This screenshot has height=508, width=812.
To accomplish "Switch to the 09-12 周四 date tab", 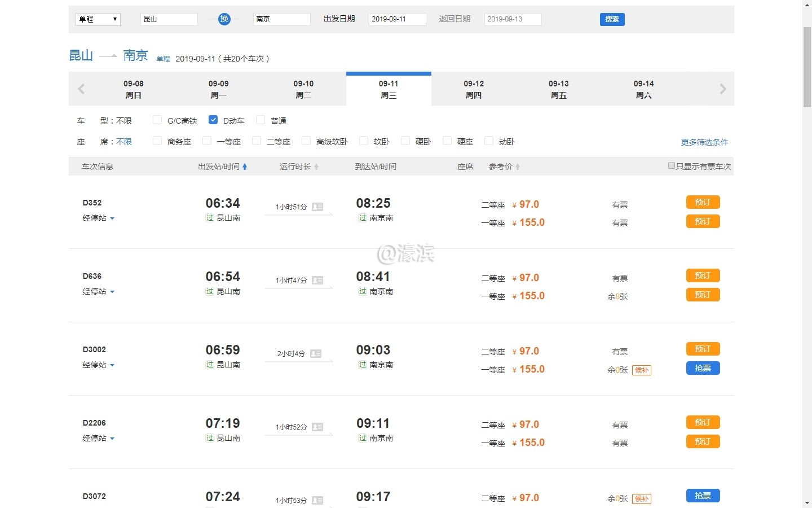I will [474, 89].
